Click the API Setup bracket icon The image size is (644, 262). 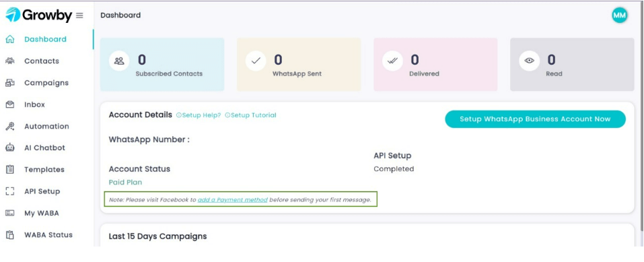(x=10, y=191)
